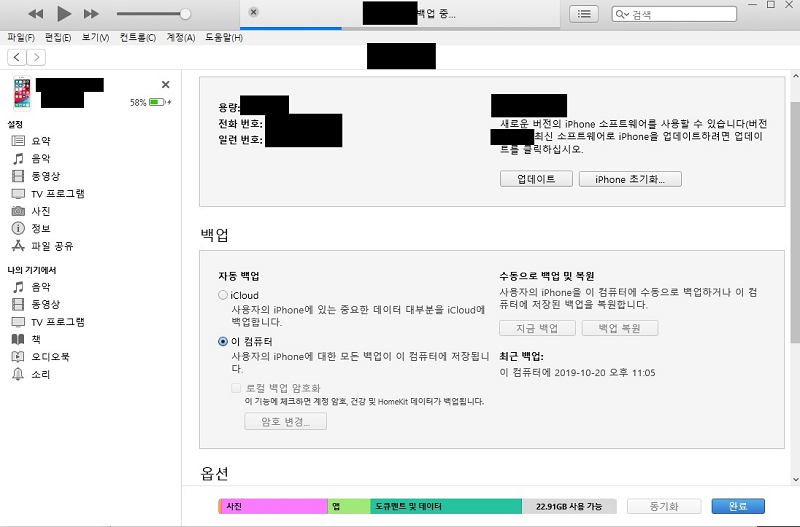Click the 옵션 section heading

(214, 473)
